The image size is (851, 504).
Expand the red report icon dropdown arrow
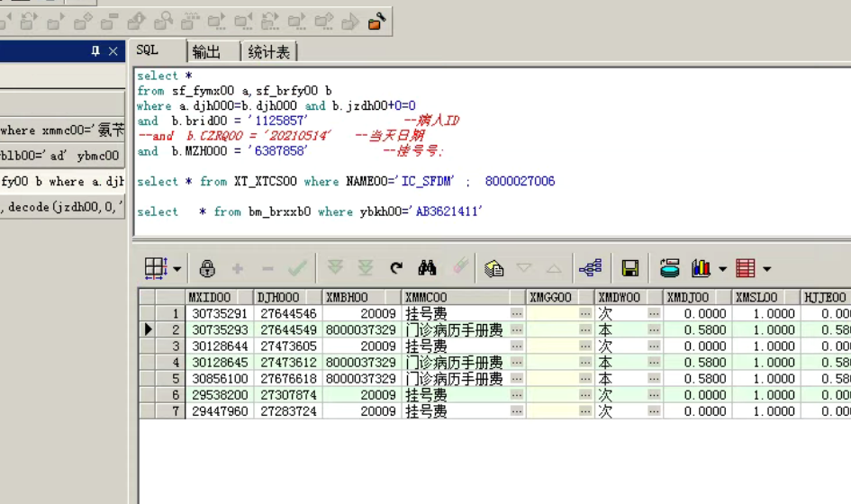(x=766, y=269)
